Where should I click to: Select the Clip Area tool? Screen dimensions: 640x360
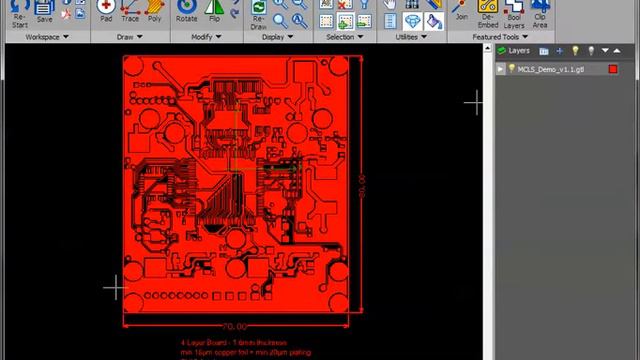click(540, 15)
